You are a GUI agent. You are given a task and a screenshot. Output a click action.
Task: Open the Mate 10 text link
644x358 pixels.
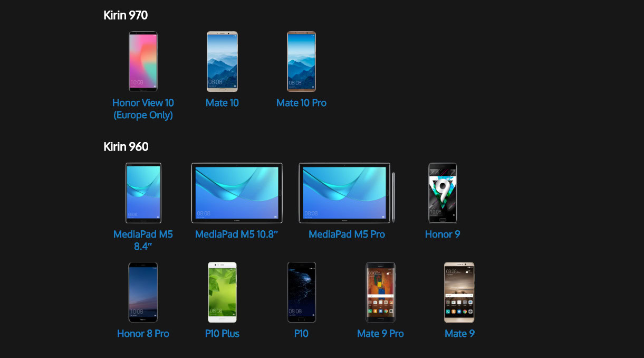pyautogui.click(x=222, y=103)
